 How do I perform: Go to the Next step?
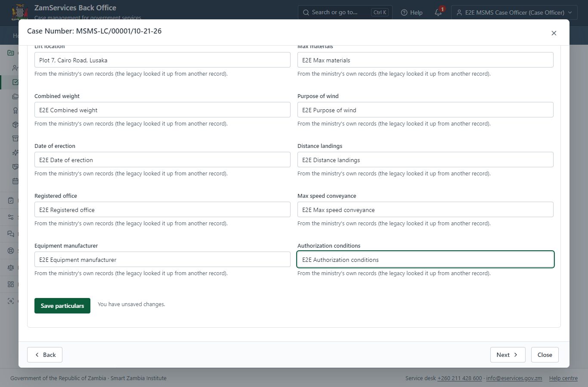pyautogui.click(x=508, y=355)
